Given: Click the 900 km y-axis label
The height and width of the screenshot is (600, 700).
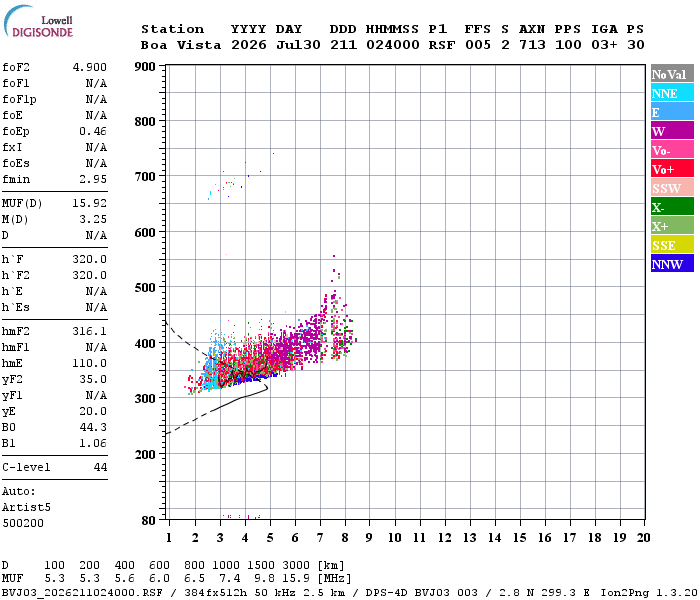Looking at the screenshot, I should [145, 67].
